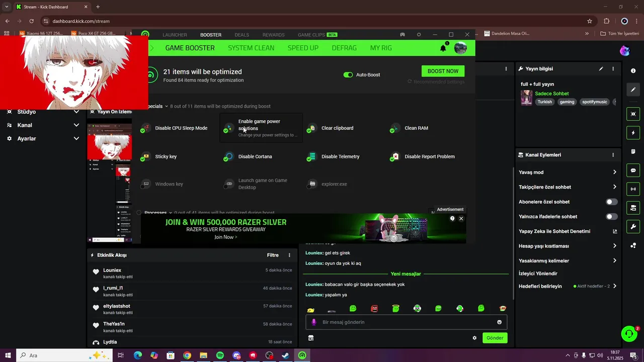This screenshot has width=644, height=362.
Task: Select SYSTEM CLEAN sub-tab
Action: point(251,48)
